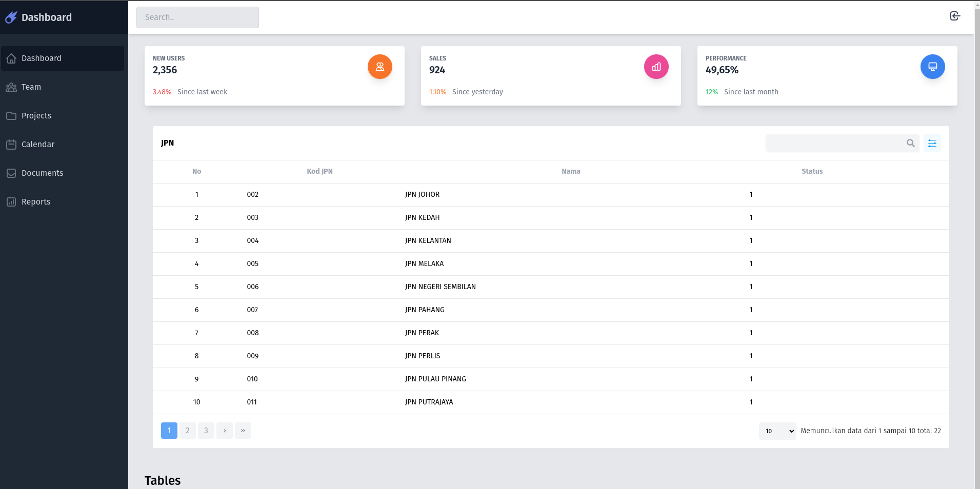Click the orange New Users icon
The height and width of the screenshot is (489, 980).
pos(379,67)
